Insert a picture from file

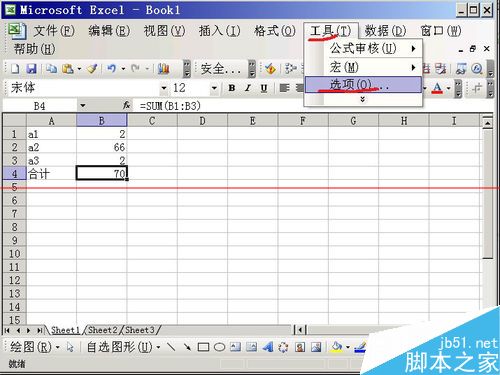(x=316, y=347)
